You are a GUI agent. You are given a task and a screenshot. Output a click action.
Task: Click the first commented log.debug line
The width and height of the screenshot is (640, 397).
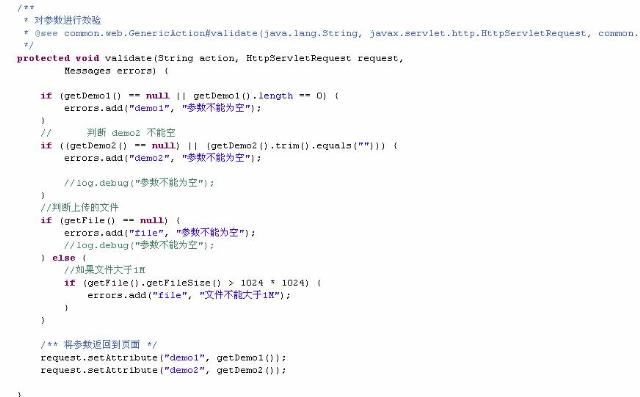click(x=139, y=183)
